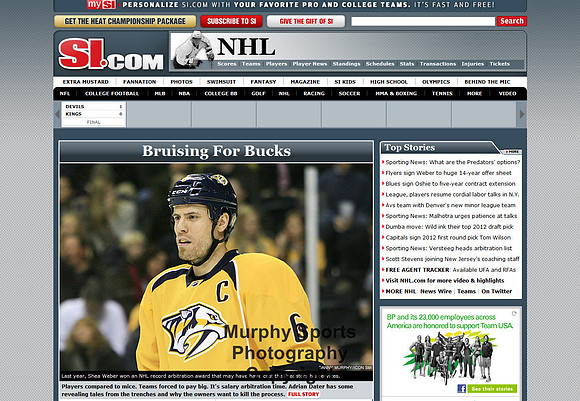Click the SI.com logo
Viewport: 580px width, 401px height.
coord(111,54)
